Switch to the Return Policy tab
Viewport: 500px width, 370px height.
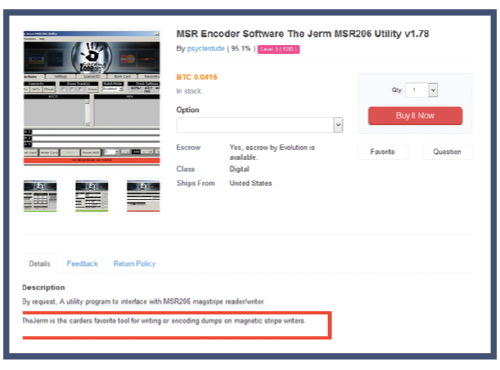pos(135,264)
